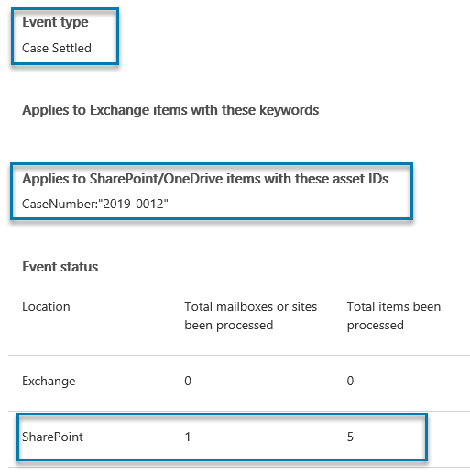
Task: Click Total mailboxes or sites processed header
Action: 251,315
